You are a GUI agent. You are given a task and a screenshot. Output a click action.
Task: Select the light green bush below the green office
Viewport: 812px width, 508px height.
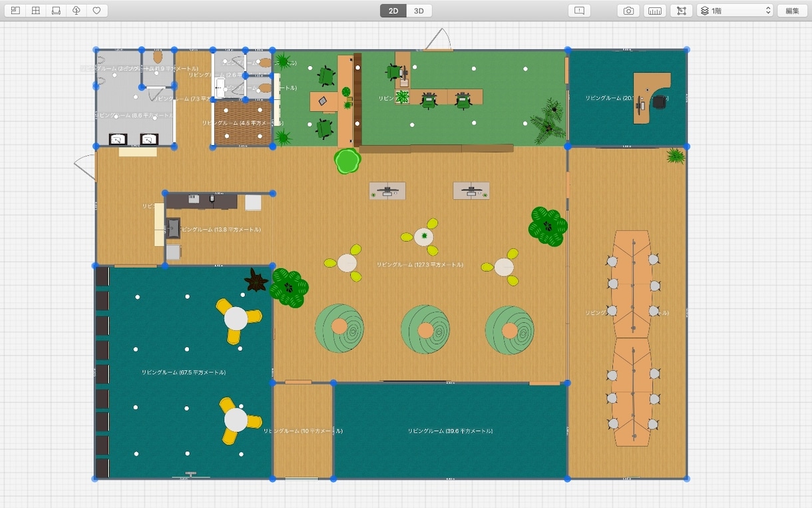pos(347,161)
